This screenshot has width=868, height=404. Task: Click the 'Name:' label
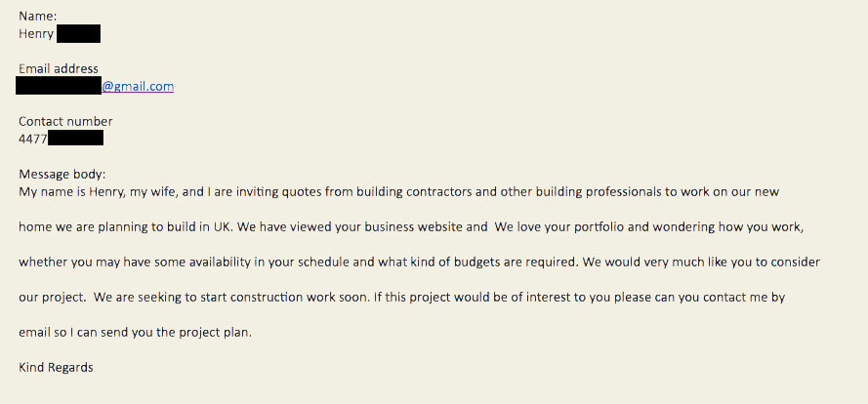tap(38, 17)
